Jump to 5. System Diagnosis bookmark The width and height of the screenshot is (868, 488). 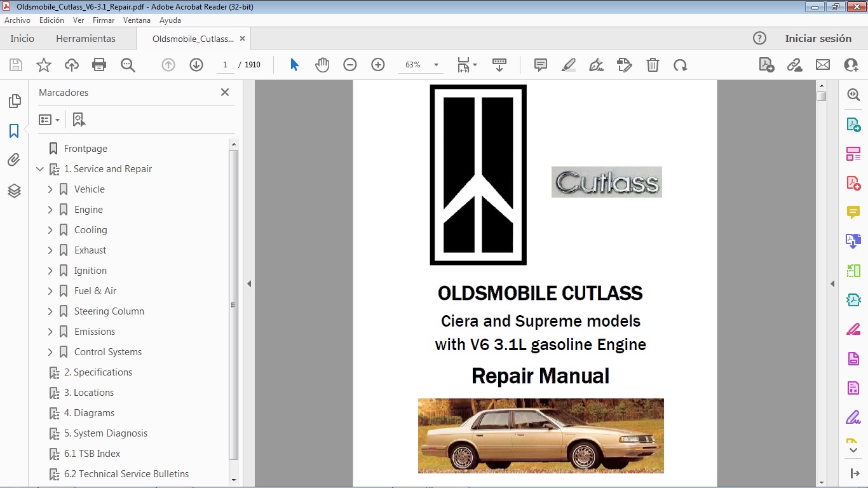[105, 433]
